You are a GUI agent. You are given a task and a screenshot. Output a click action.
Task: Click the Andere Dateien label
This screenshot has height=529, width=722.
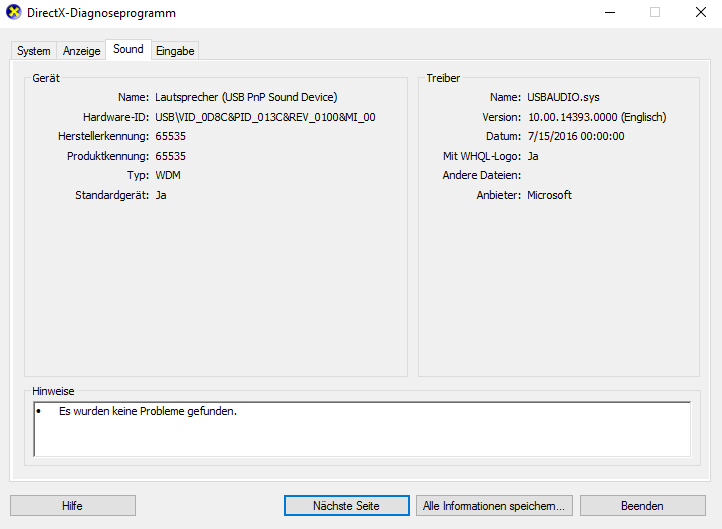[482, 175]
